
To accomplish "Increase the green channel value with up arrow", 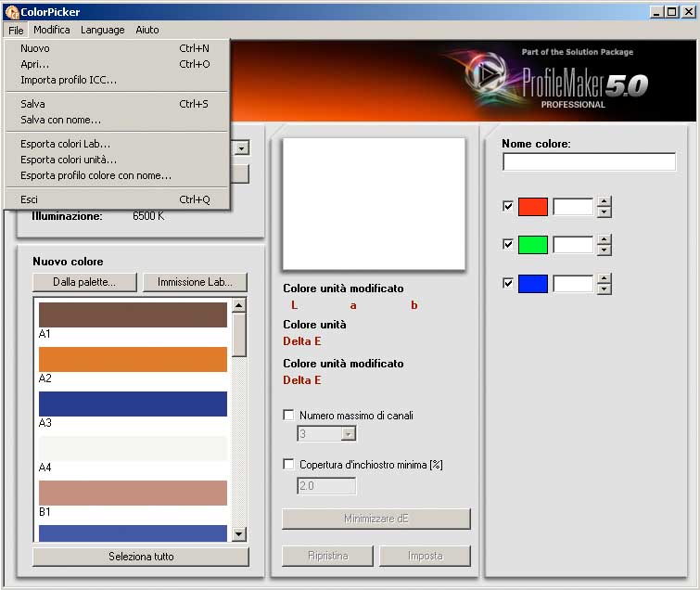I will click(604, 240).
